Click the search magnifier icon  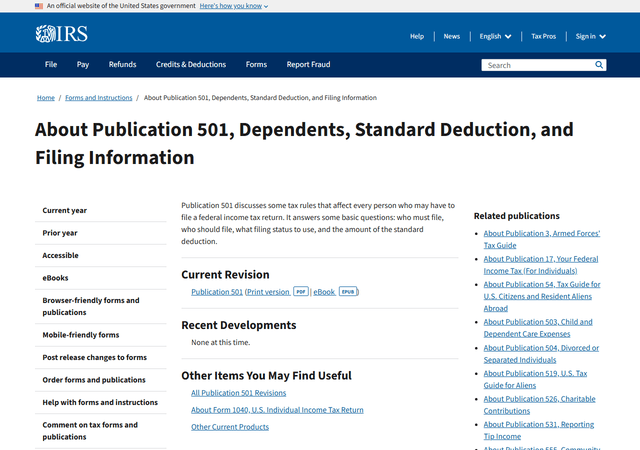click(599, 65)
